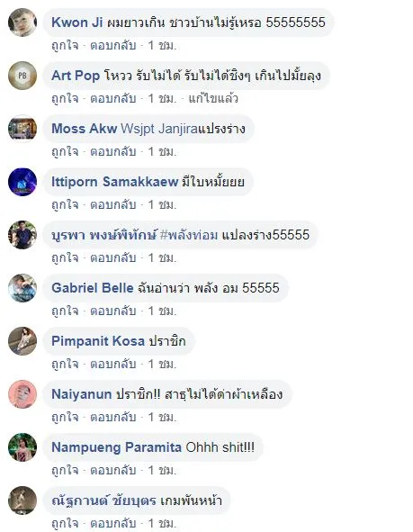Image resolution: width=413 pixels, height=532 pixels.
Task: Reply to Naiyanun's comment via ตอบกลับ
Action: coord(112,417)
